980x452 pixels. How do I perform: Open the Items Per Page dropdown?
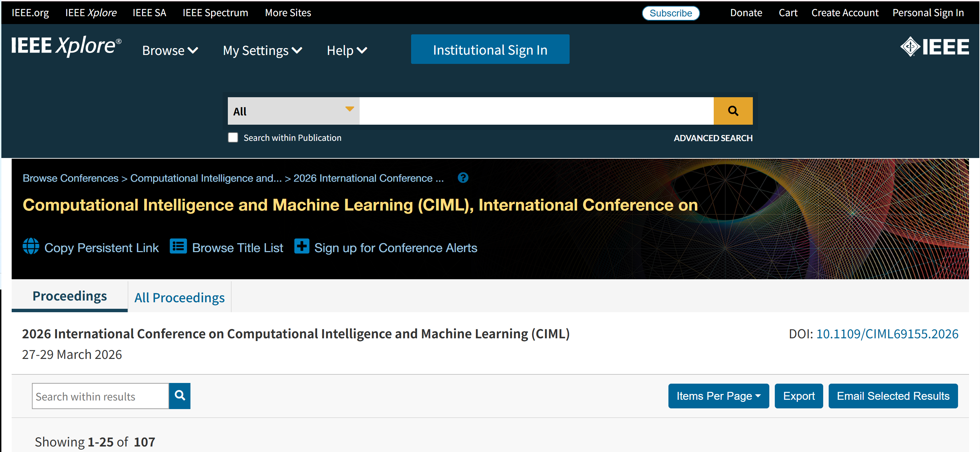[x=718, y=396]
